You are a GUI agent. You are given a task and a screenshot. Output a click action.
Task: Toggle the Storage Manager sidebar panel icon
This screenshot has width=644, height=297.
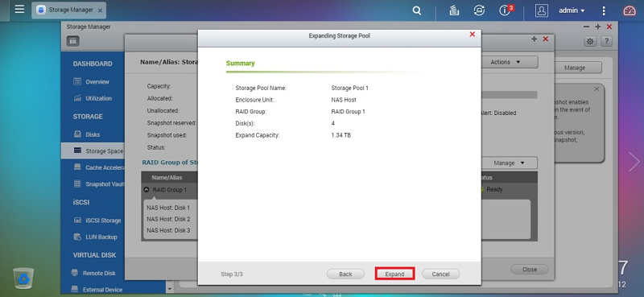pos(73,41)
